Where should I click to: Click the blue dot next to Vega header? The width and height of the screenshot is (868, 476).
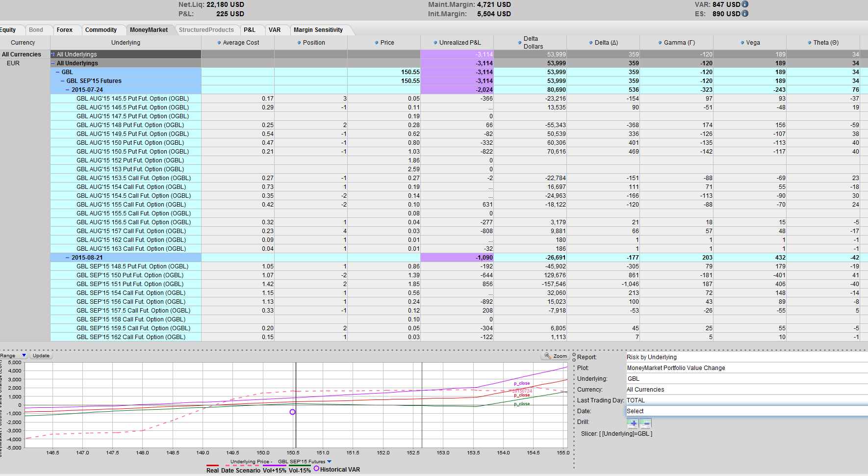pyautogui.click(x=742, y=43)
